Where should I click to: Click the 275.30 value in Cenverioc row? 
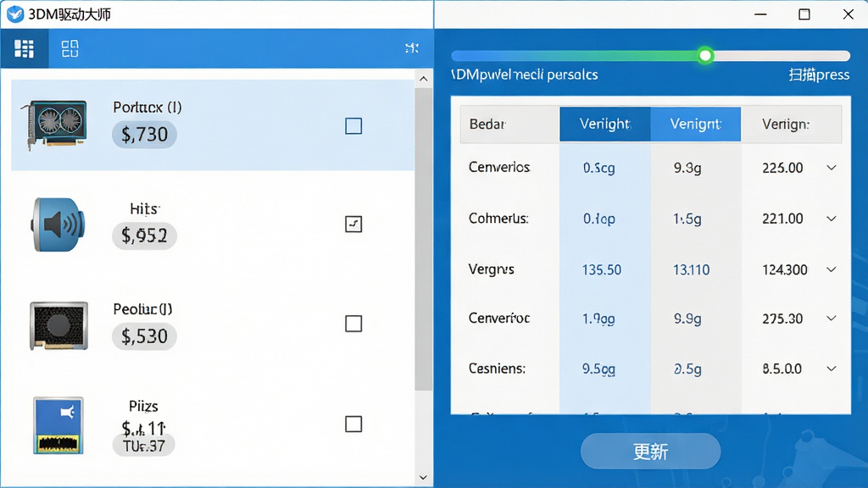782,319
